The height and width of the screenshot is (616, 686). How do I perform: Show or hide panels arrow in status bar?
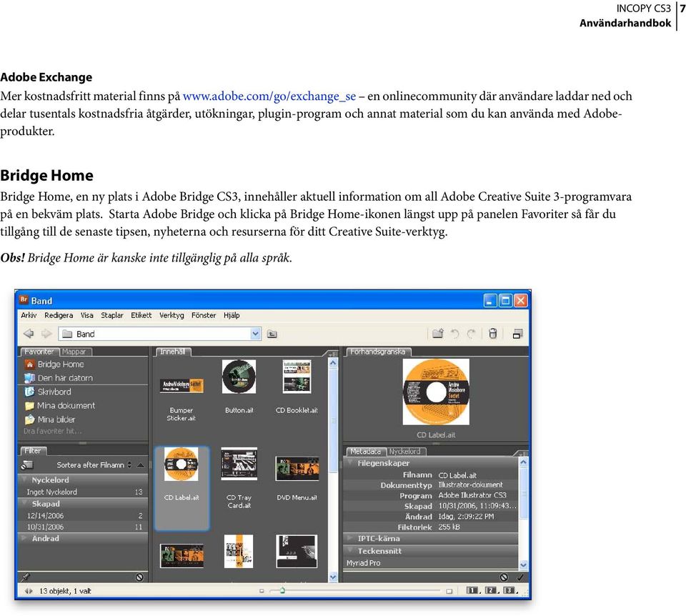coord(29,591)
